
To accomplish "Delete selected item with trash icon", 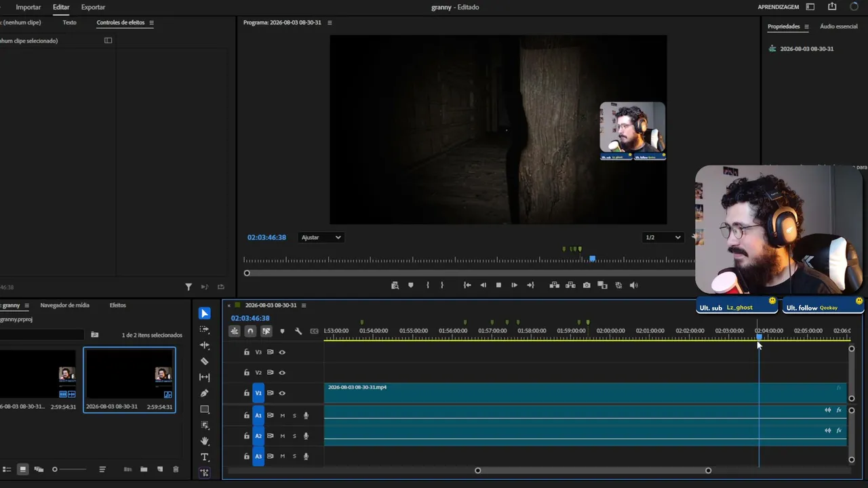I will [x=176, y=469].
